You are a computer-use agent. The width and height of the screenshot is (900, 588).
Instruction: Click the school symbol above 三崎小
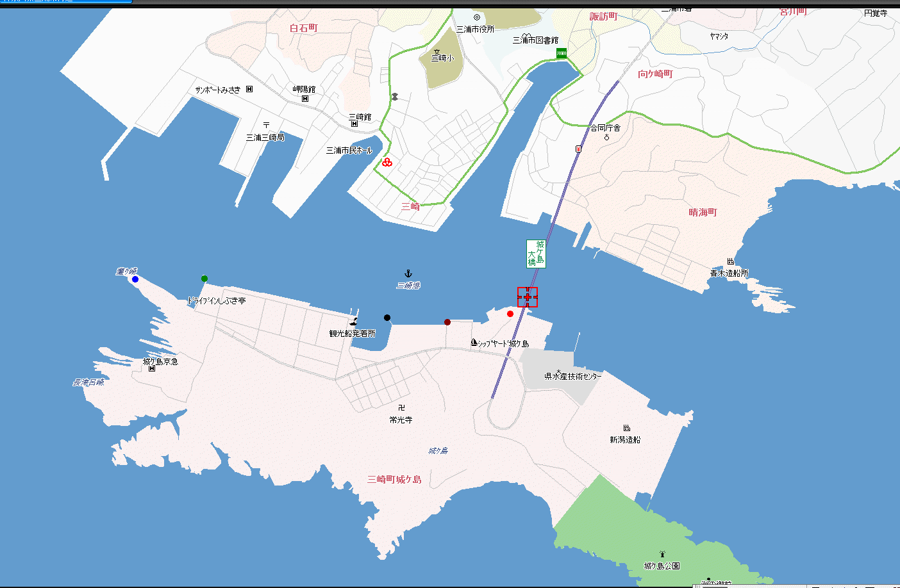[437, 51]
